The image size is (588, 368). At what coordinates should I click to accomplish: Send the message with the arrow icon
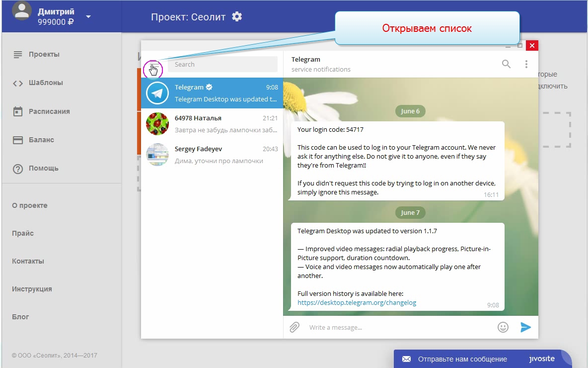pos(525,327)
